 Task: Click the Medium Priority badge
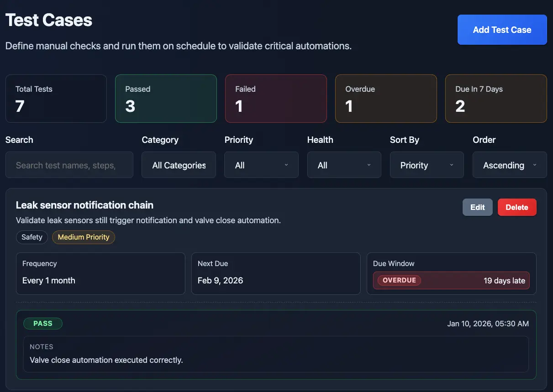point(84,237)
